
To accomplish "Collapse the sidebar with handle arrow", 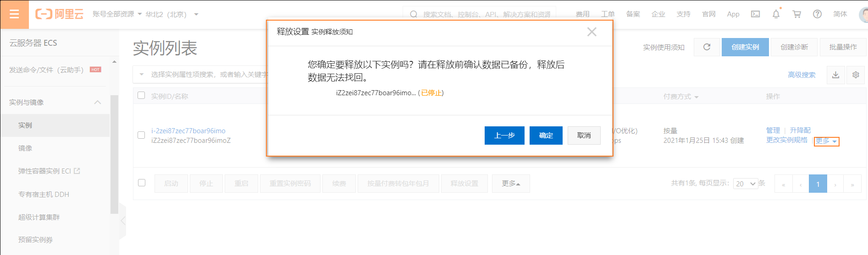I will tap(122, 221).
